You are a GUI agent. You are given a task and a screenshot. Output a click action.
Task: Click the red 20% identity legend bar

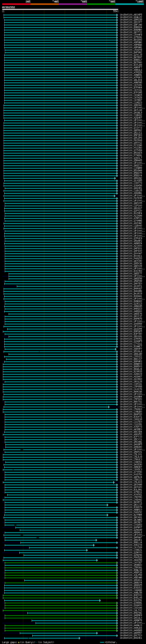(x=16, y=4)
